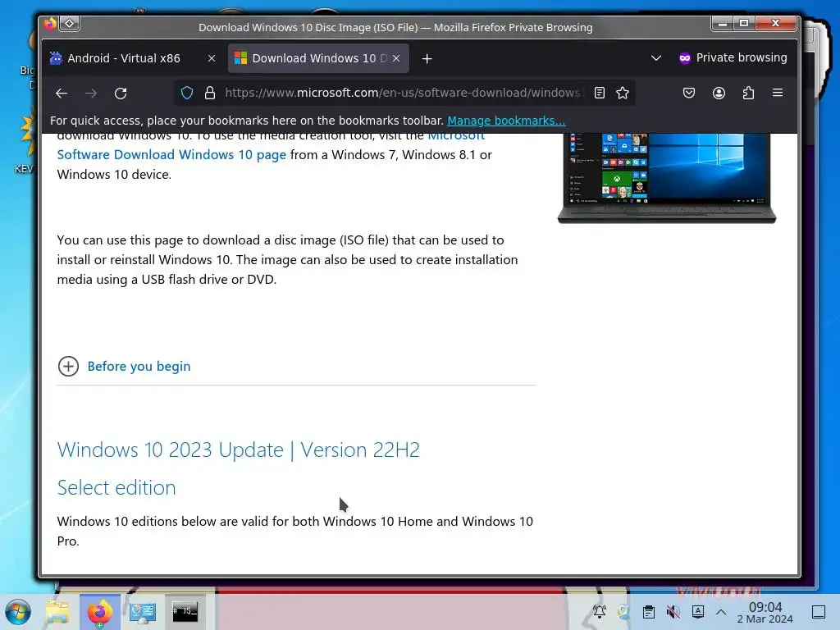Open the Start menu orb
This screenshot has width=840, height=630.
(18, 612)
